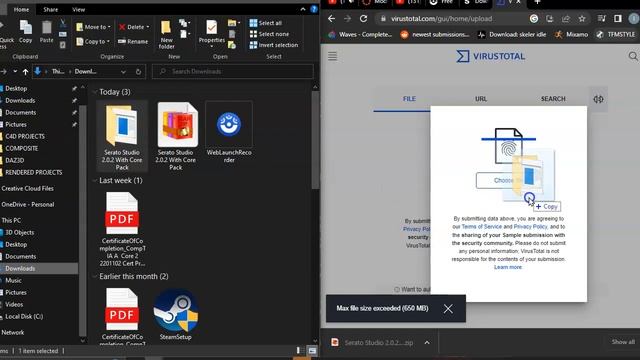
Task: Switch to VirusTotal URL tab
Action: (481, 99)
